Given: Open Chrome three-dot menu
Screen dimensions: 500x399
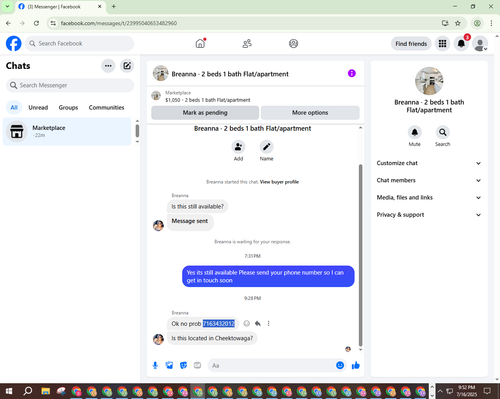Looking at the screenshot, I should tap(491, 23).
